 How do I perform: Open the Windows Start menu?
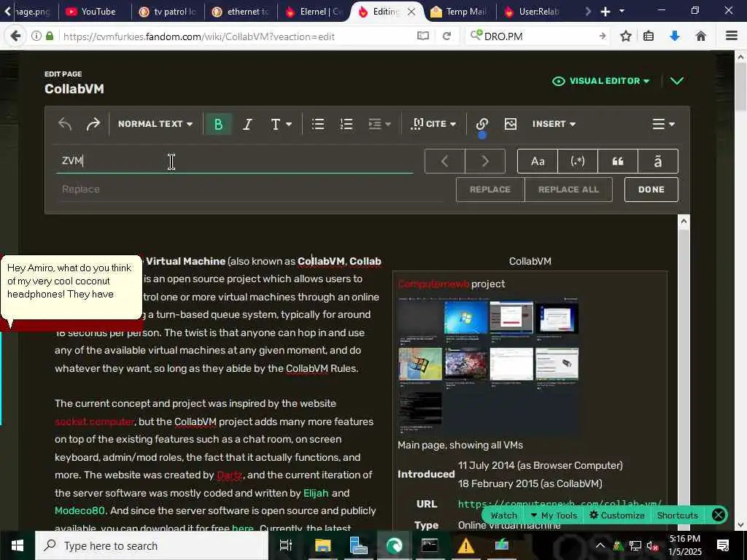tap(18, 545)
